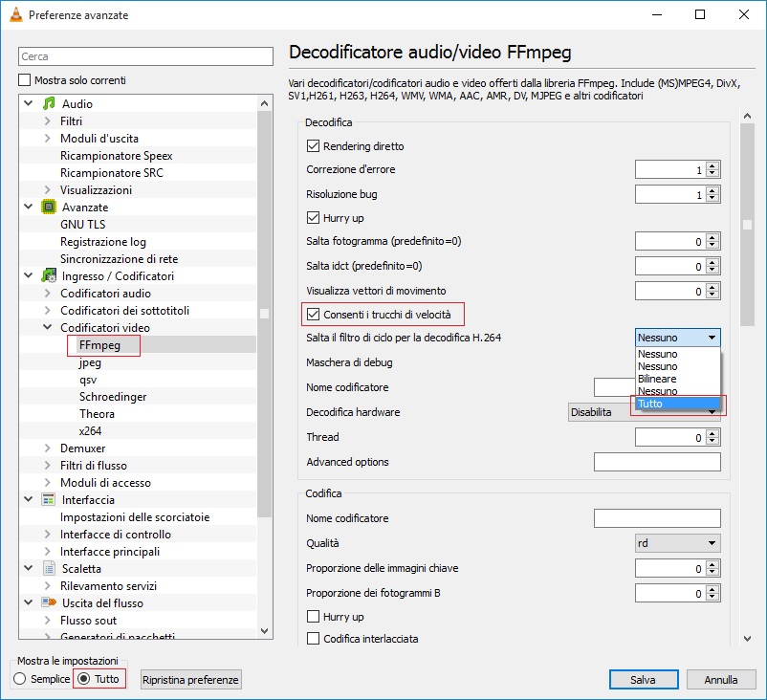This screenshot has width=767, height=700.
Task: Select the Semplice radio button
Action: 19,679
